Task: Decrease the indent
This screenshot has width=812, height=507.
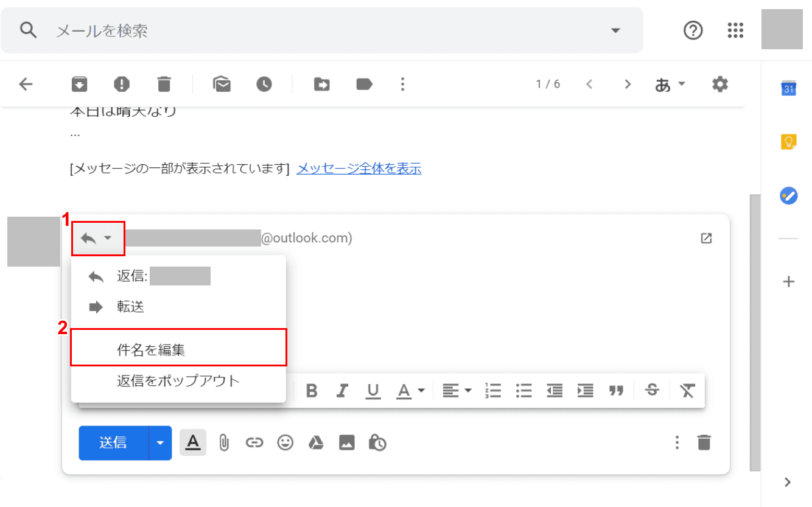Action: (x=555, y=391)
